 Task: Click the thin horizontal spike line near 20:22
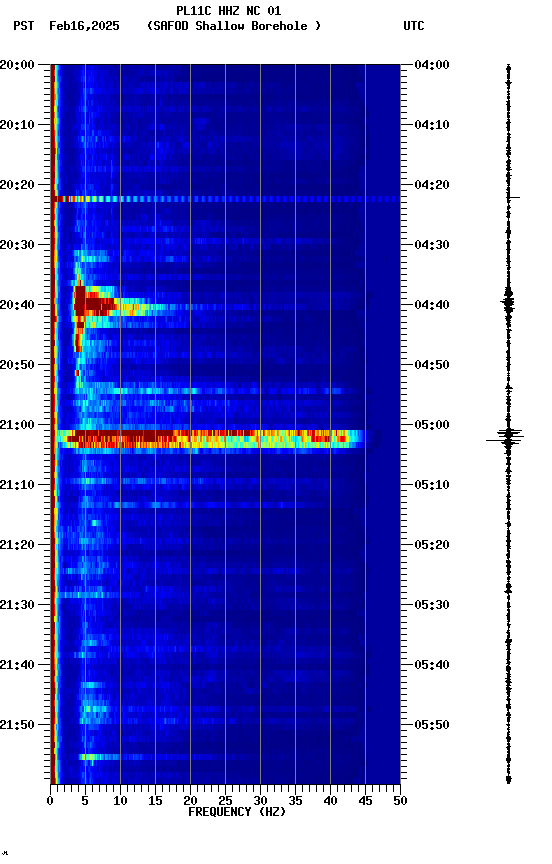coord(226,199)
